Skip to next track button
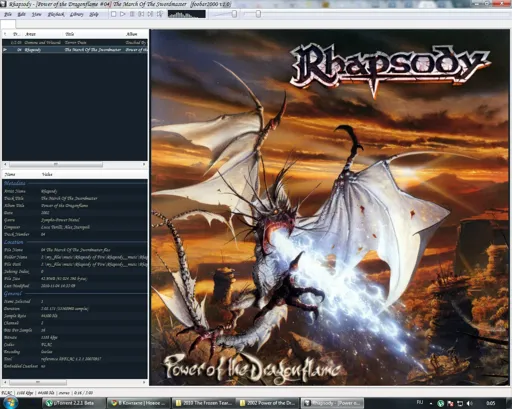Screen dimensions: 512x409 151,14
